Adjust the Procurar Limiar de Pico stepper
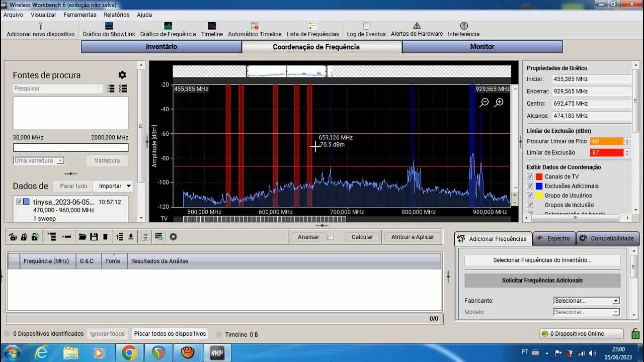Screen dimensions: 644x362 coord(627,141)
